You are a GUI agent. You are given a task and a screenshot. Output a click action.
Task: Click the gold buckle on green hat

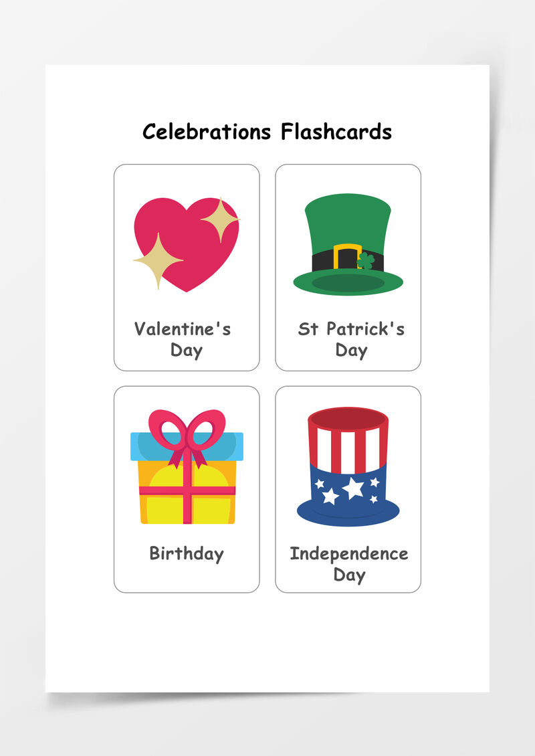(x=347, y=256)
